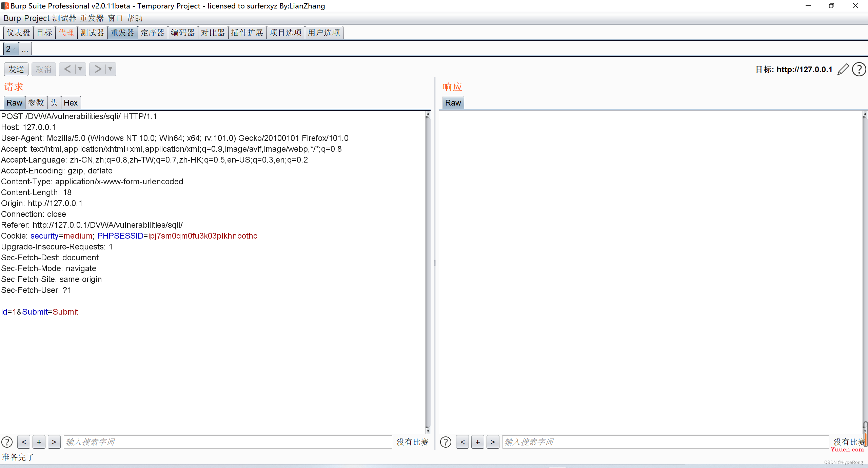Open the 插件扩展 Extender tab

click(x=247, y=33)
